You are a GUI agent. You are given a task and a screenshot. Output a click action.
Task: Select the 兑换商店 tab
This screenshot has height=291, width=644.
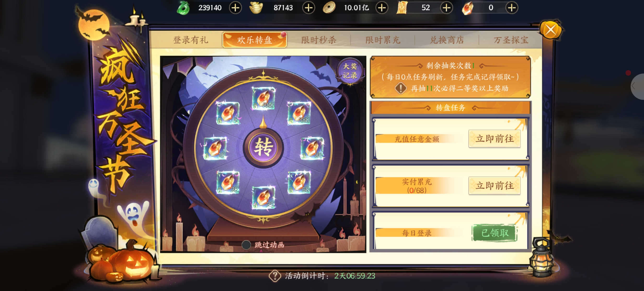pyautogui.click(x=447, y=40)
